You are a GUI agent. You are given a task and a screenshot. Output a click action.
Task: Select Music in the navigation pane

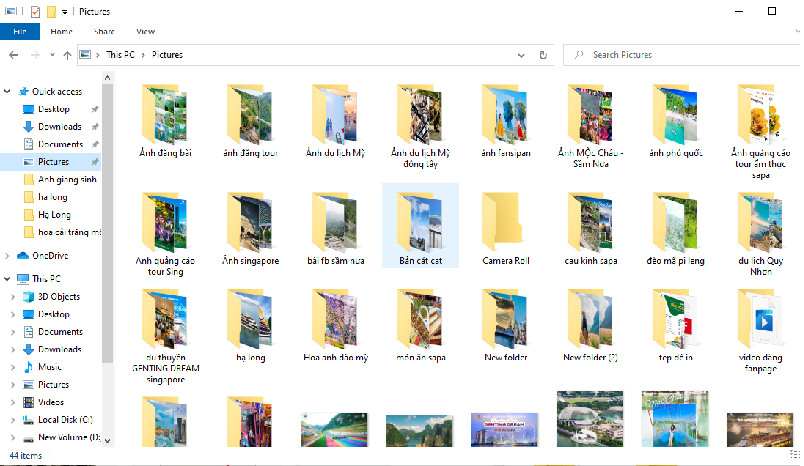coord(50,367)
